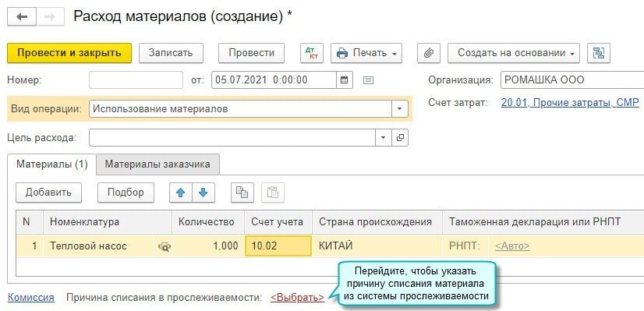This screenshot has height=311, width=644.
Task: Open attached files paperclip icon
Action: click(429, 53)
